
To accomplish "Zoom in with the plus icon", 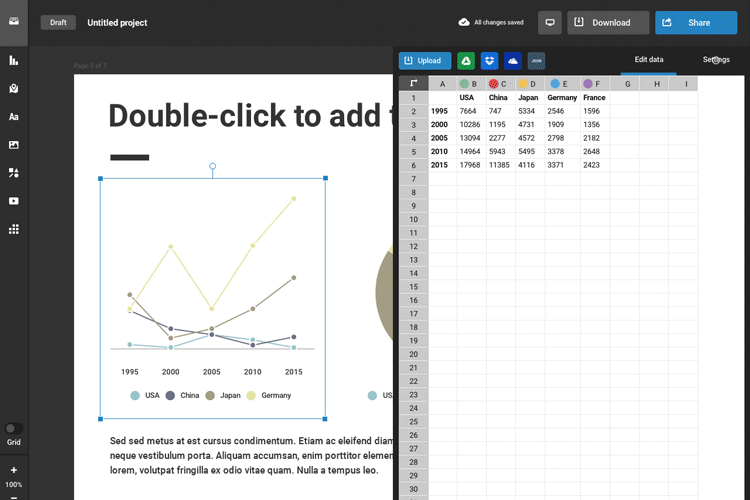I will tap(14, 470).
